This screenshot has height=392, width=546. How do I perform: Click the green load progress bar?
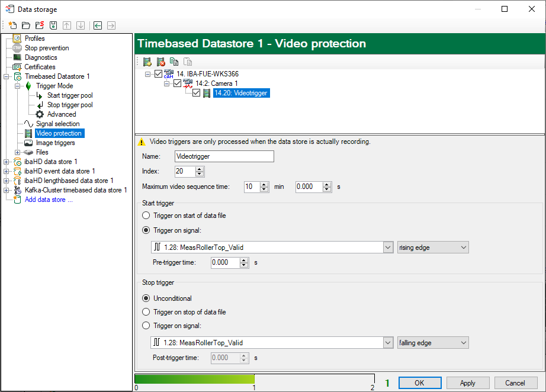194,379
